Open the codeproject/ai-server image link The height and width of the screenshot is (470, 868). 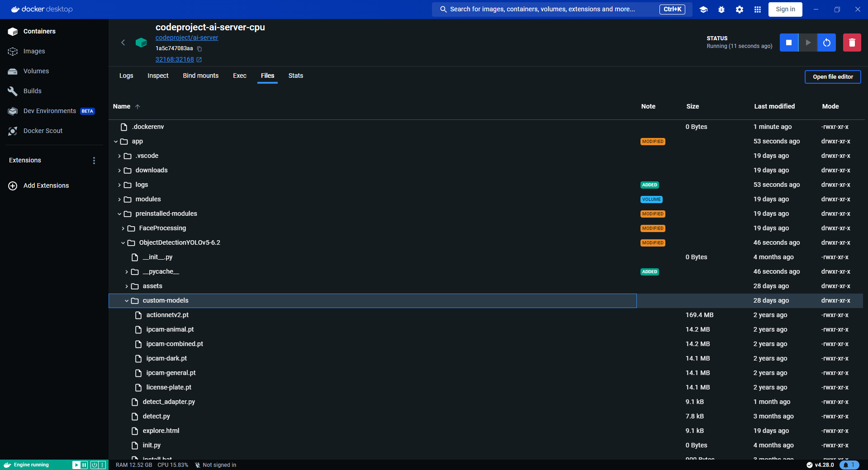pos(187,38)
